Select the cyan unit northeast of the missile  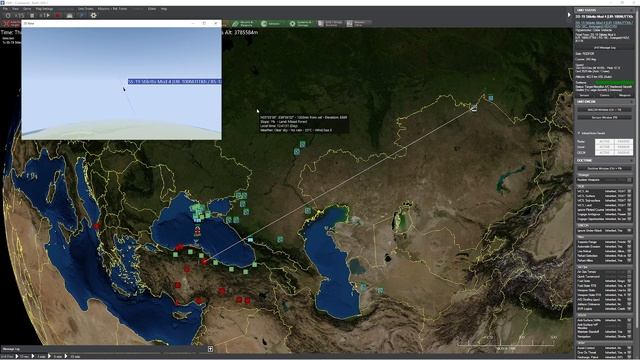click(x=491, y=98)
